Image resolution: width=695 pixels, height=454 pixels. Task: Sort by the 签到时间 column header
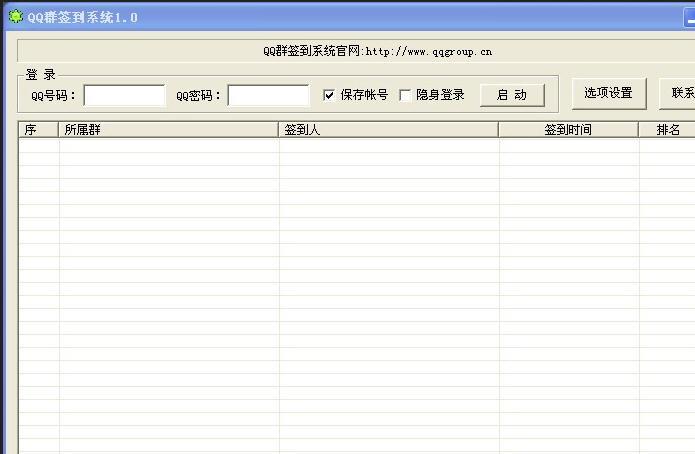[x=568, y=129]
